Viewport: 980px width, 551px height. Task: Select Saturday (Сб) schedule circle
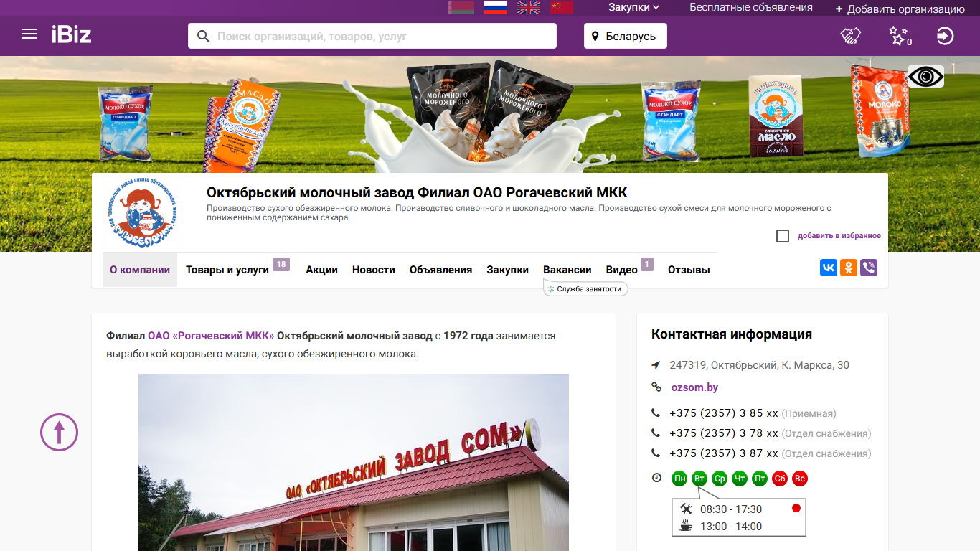pyautogui.click(x=780, y=479)
